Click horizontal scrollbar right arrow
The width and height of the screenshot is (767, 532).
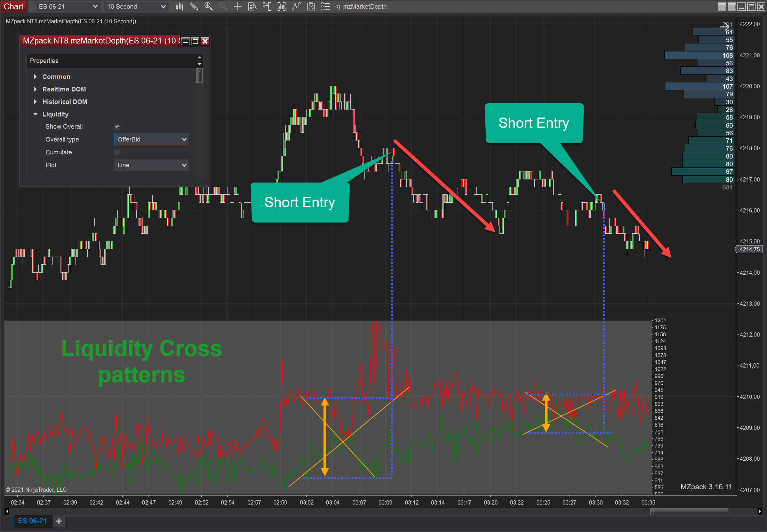[760, 511]
